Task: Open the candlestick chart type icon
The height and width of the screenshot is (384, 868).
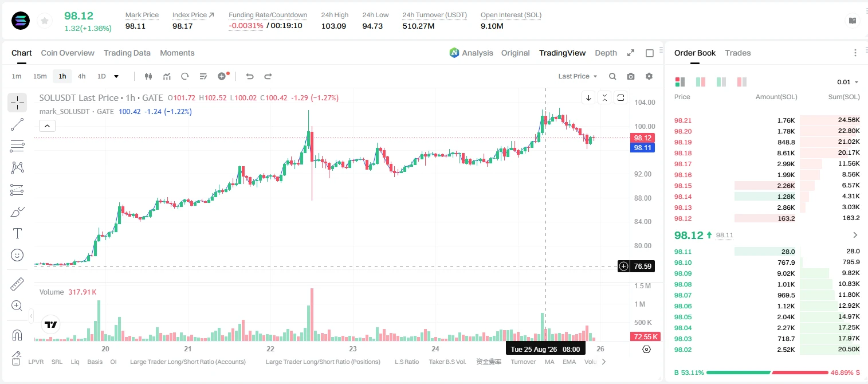Action: pyautogui.click(x=148, y=76)
